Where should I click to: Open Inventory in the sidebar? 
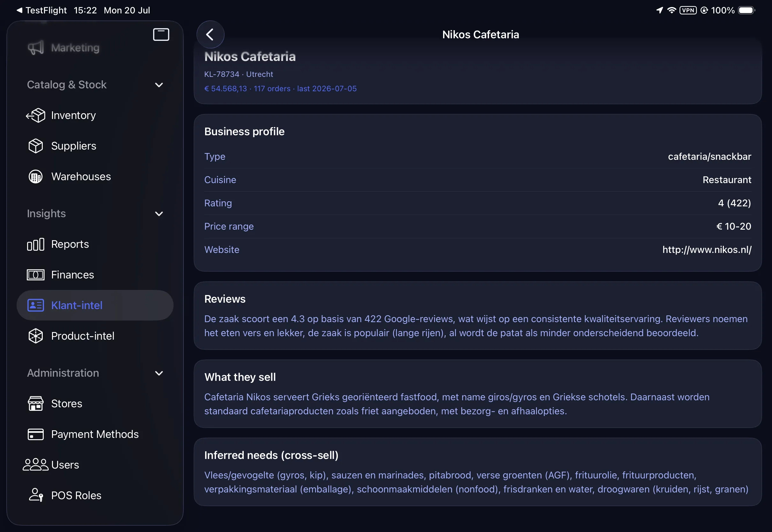95,115
